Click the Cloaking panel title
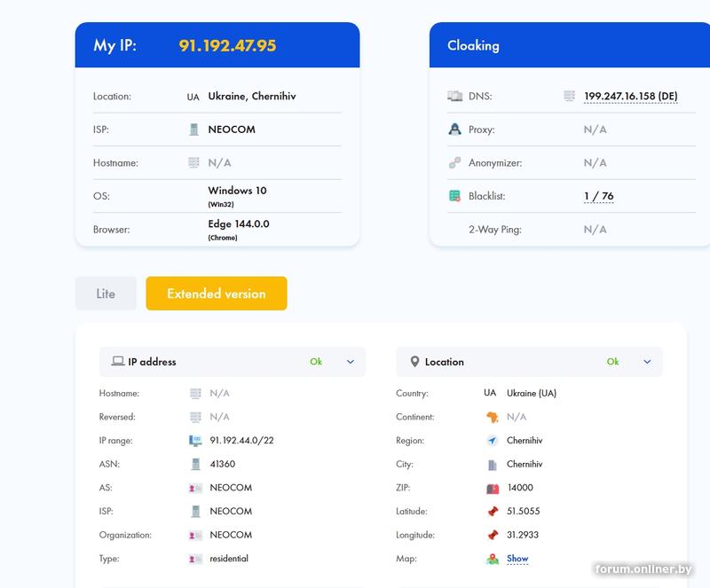The width and height of the screenshot is (710, 588). (x=473, y=45)
